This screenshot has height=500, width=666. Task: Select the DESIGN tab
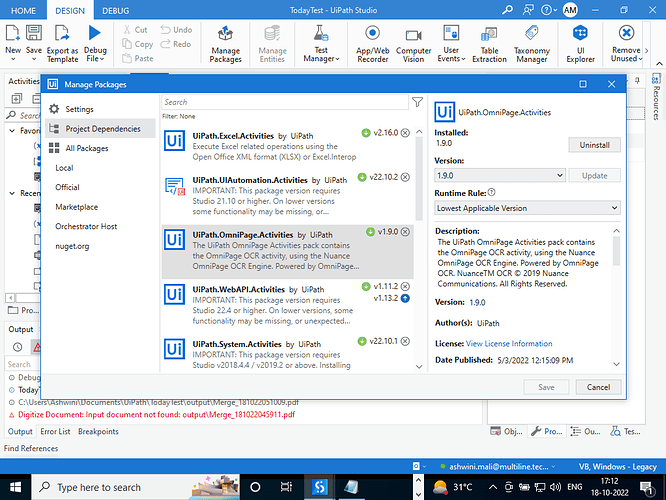(70, 11)
